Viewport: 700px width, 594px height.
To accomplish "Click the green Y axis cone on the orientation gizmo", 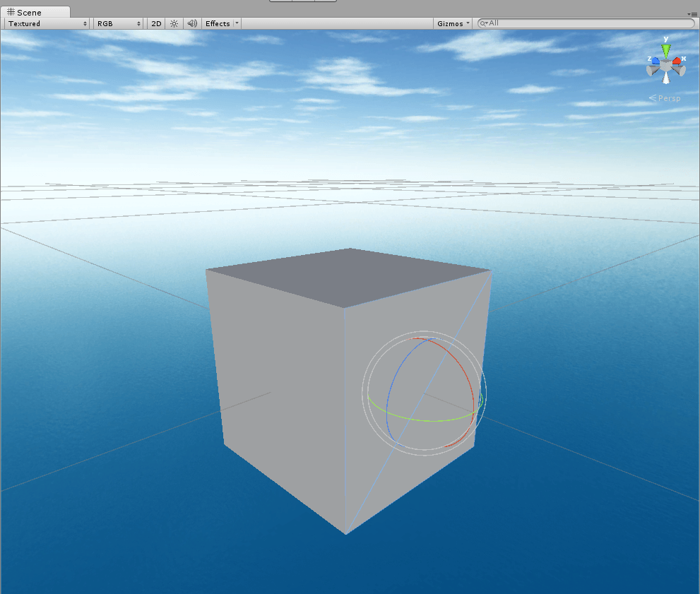I will 665,51.
